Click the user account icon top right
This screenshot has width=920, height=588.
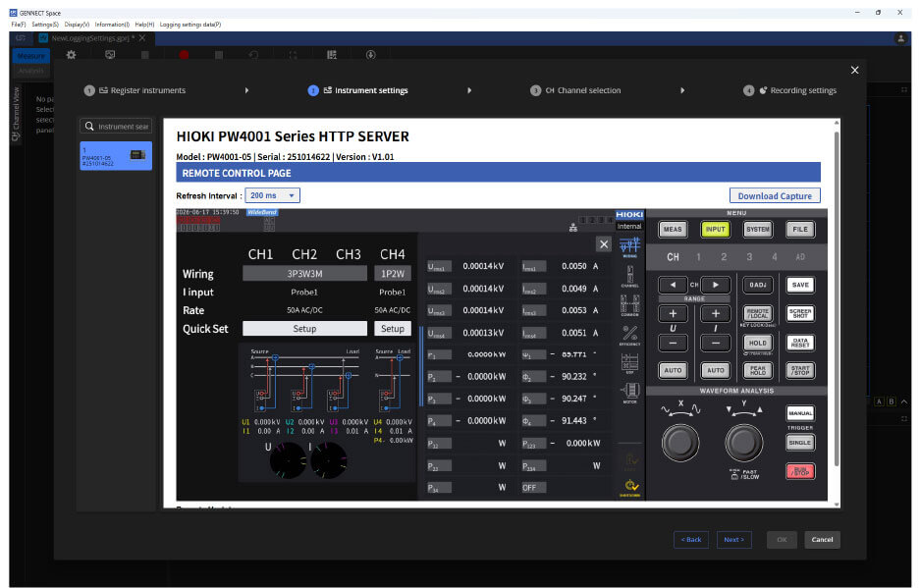coord(900,38)
